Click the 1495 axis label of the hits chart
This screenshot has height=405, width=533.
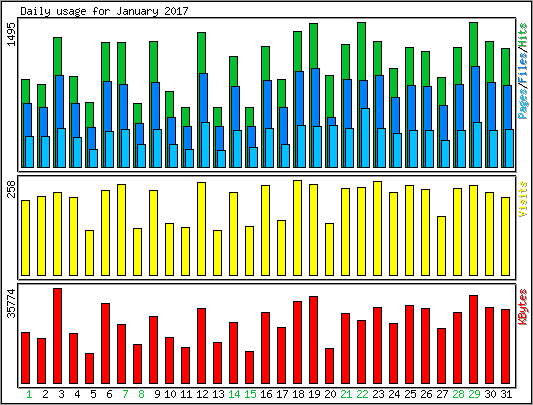click(12, 34)
